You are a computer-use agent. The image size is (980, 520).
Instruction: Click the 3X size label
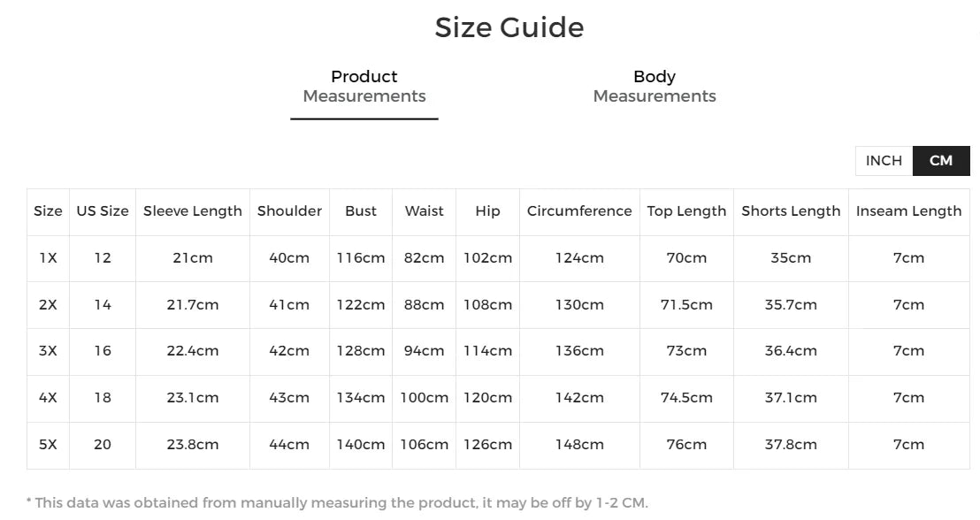[x=48, y=351]
